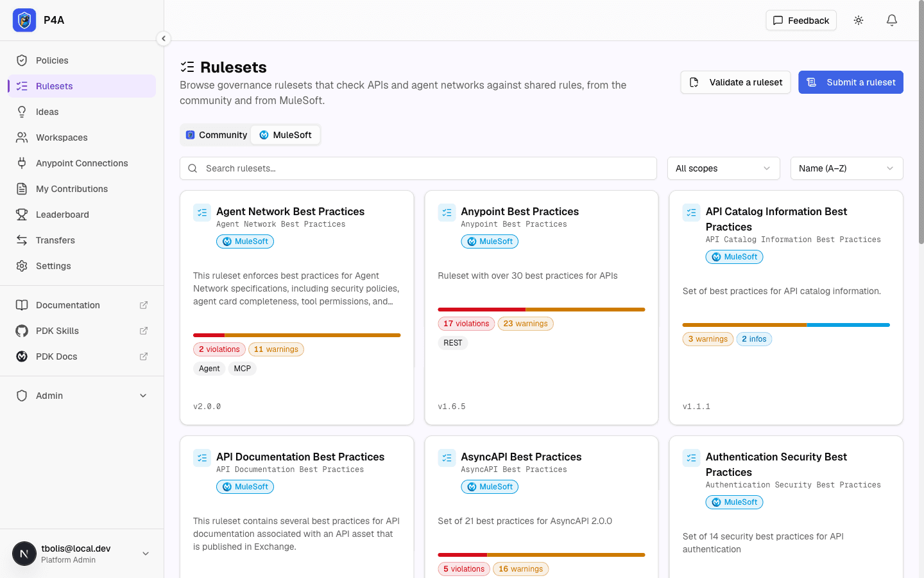Open Documentation external link icon
The width and height of the screenshot is (924, 578).
[x=144, y=305]
